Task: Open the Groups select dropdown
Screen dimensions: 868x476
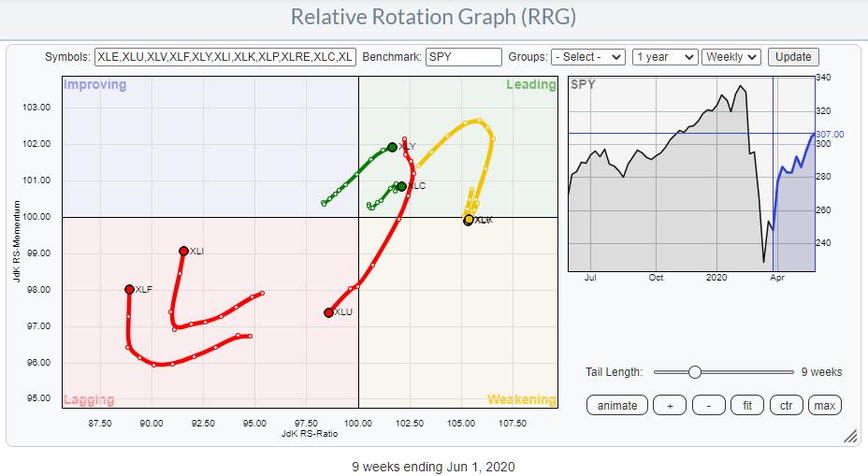Action: [587, 57]
